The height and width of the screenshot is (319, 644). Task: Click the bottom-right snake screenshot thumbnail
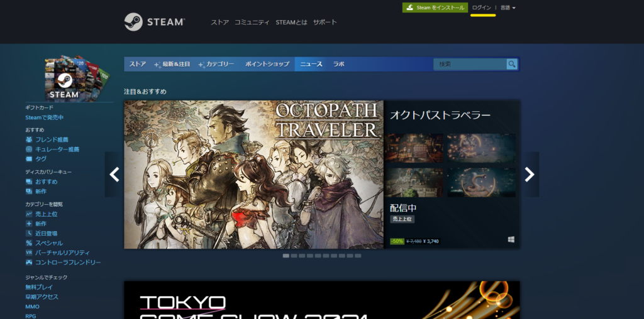pos(481,183)
